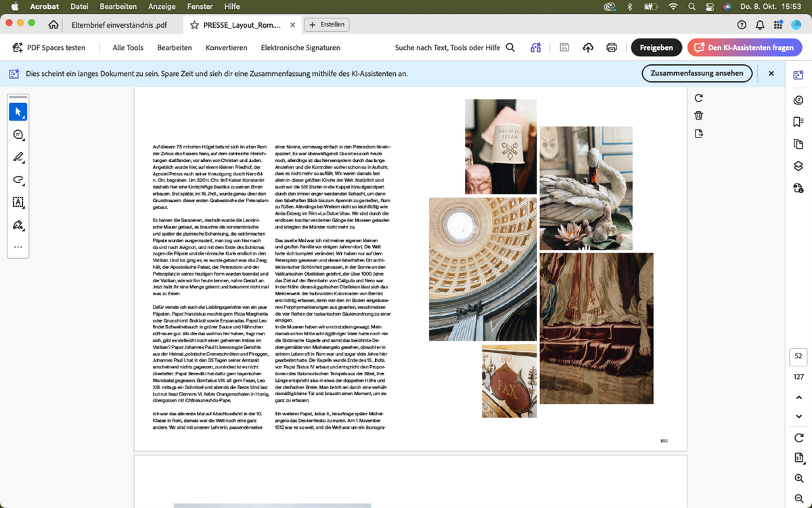Open the Datei menu in menu bar
812x508 pixels.
click(x=79, y=6)
